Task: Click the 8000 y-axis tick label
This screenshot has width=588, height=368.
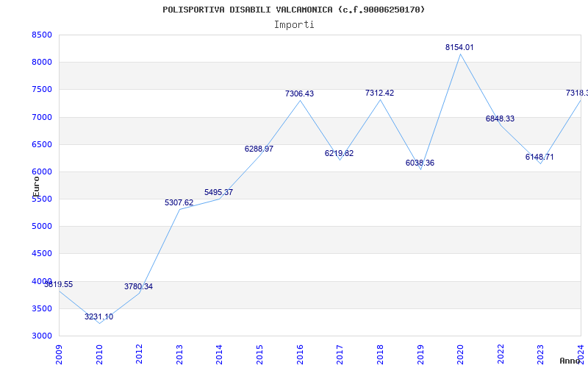Action: (42, 63)
